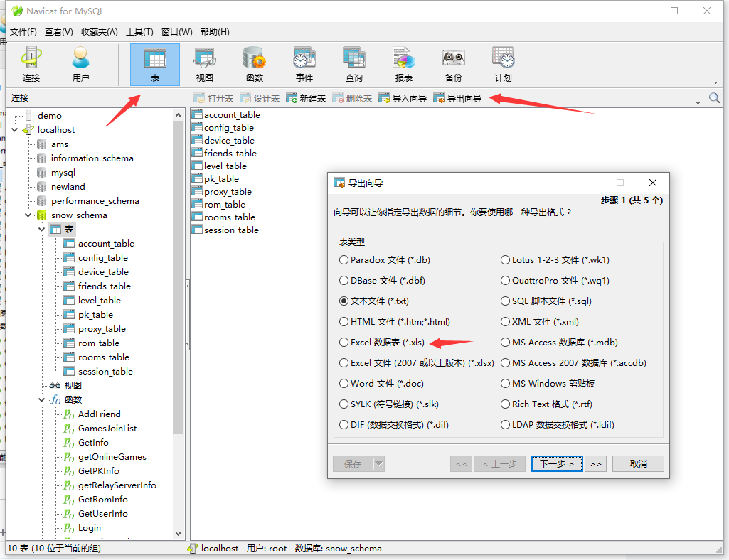Select the ams database icon in tree
Screen dimensions: 729x560
point(41,144)
